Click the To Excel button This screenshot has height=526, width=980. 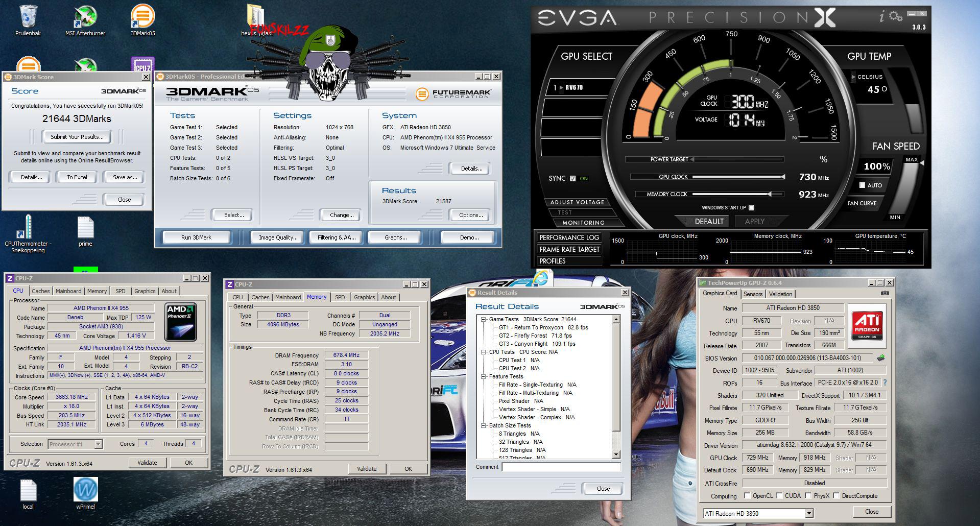(77, 177)
